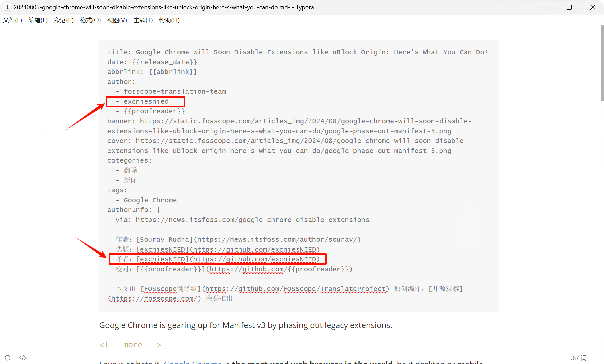Click the {{proofreader}} author entry
The height and width of the screenshot is (364, 604).
pyautogui.click(x=150, y=111)
